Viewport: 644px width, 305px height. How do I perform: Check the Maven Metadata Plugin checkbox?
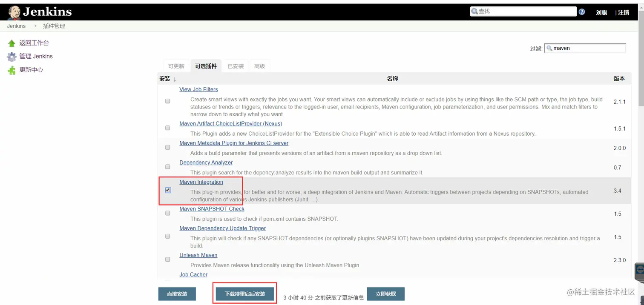(x=167, y=147)
